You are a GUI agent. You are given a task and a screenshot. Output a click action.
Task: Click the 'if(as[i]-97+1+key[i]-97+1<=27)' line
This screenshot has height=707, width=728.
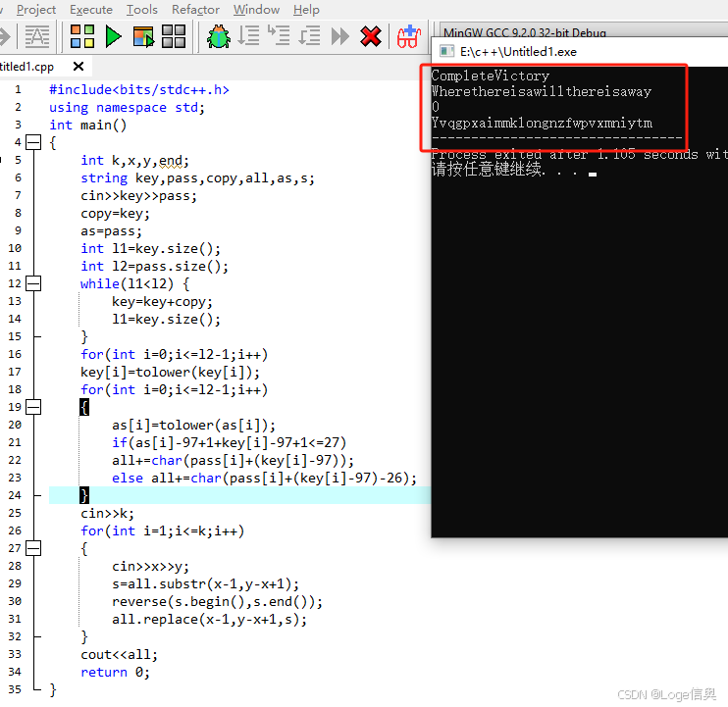(x=229, y=442)
